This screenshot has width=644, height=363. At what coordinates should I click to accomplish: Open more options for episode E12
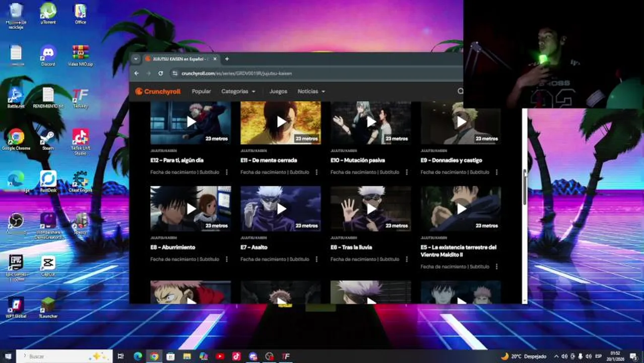tap(226, 172)
